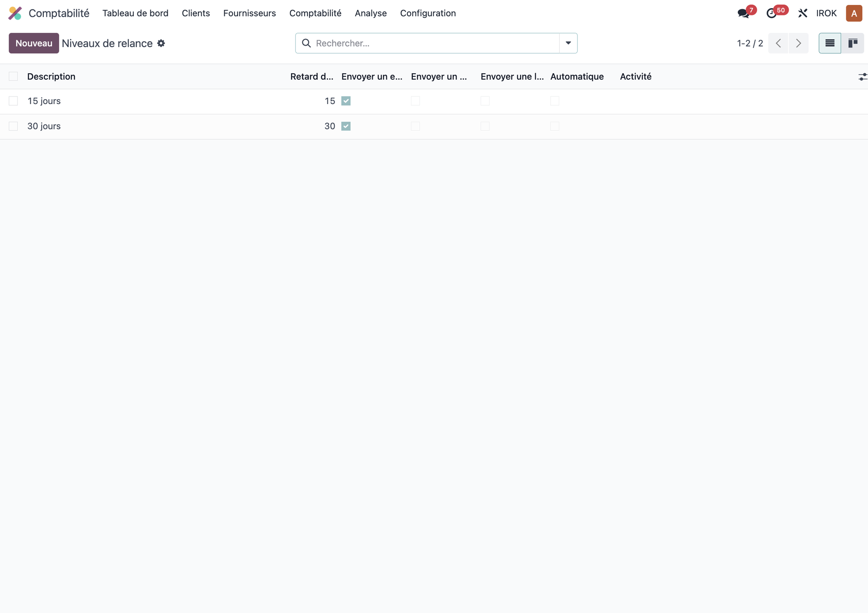Toggle email checkbox for 30 jours
The image size is (868, 613).
(x=346, y=126)
